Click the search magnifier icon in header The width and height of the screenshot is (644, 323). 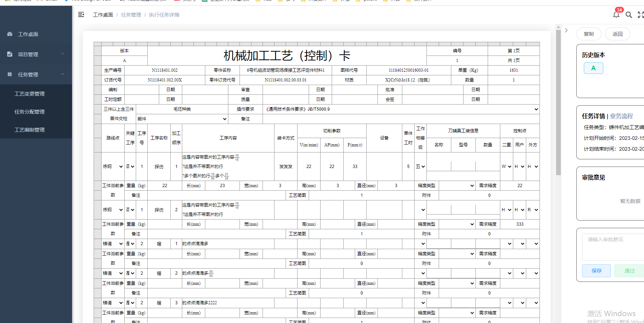pyautogui.click(x=629, y=15)
